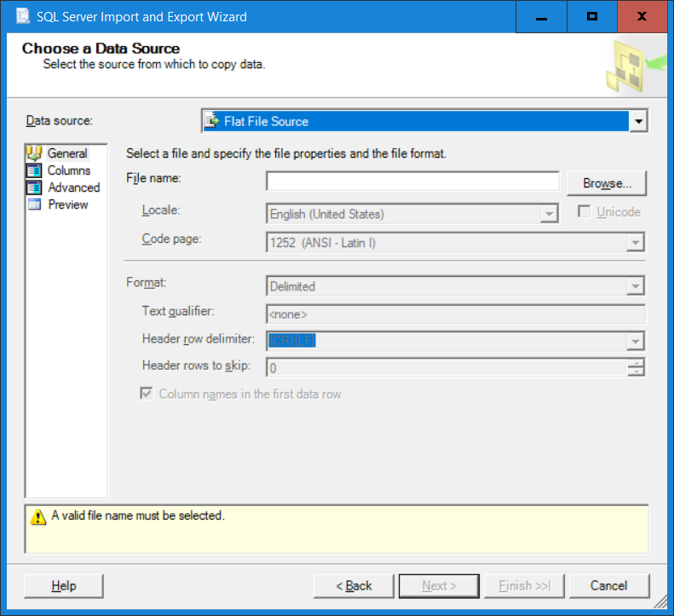Click the wizard icon in title bar
Screen dimensions: 674x616
23,16
